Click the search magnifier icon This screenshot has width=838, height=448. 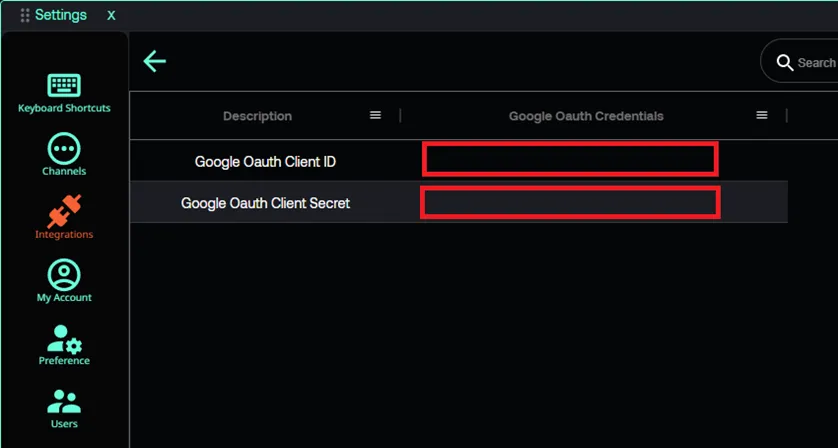tap(783, 63)
